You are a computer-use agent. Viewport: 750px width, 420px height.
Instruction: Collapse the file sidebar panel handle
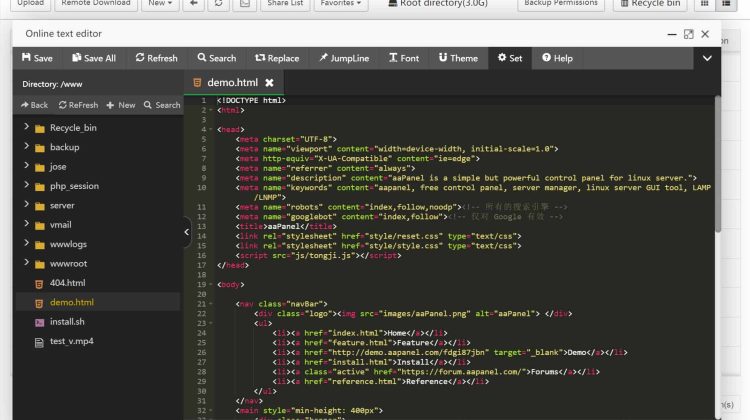[x=186, y=232]
